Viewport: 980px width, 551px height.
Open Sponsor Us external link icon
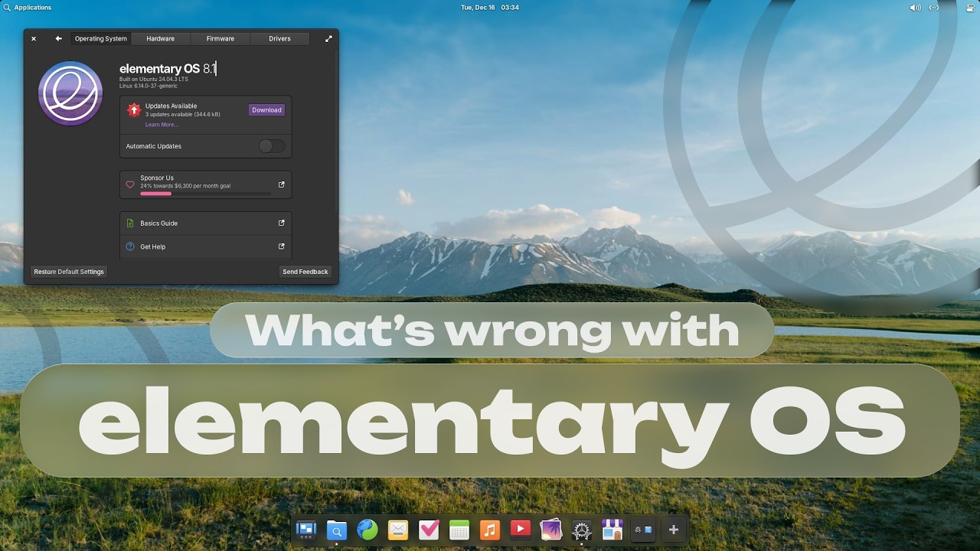pos(281,184)
